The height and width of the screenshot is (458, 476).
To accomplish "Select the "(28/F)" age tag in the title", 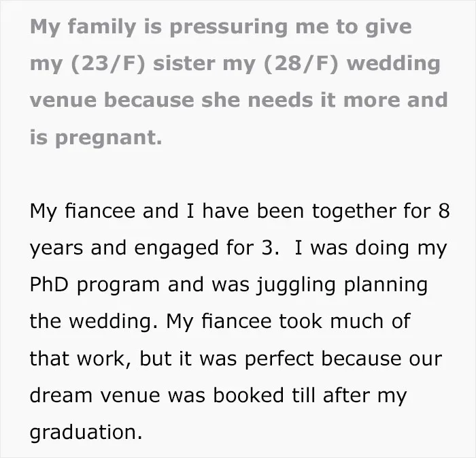I will click(x=301, y=64).
